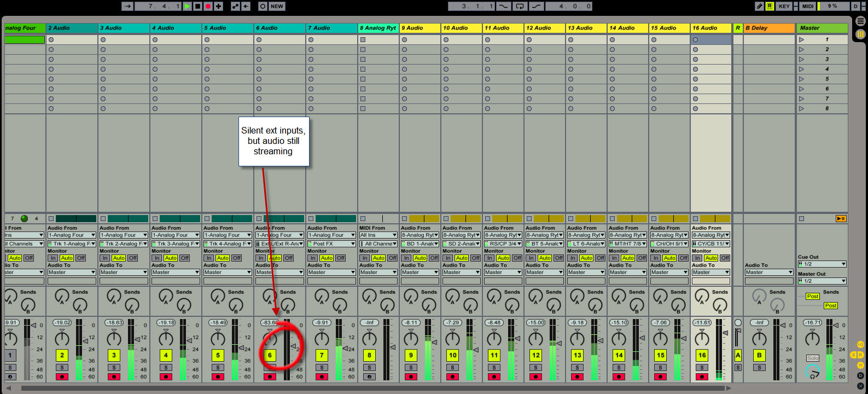Open the Cue Out dropdown
Viewport: 868px width, 394px height.
[822, 264]
